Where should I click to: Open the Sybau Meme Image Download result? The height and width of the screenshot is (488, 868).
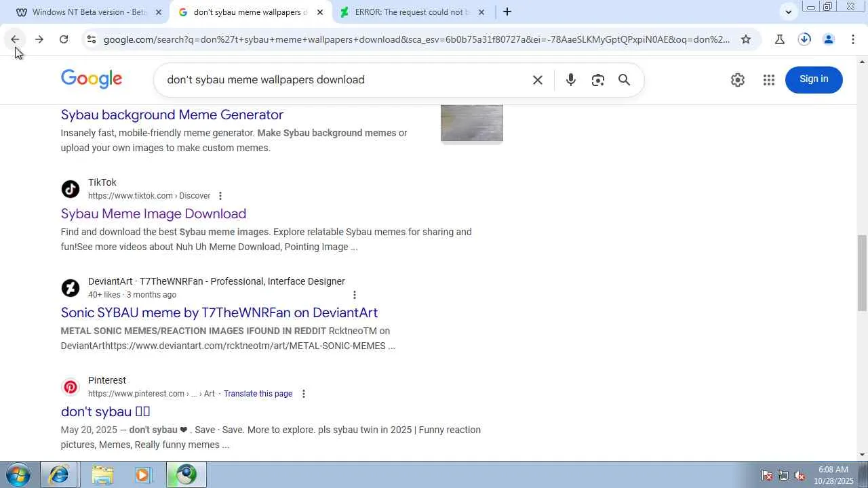153,213
